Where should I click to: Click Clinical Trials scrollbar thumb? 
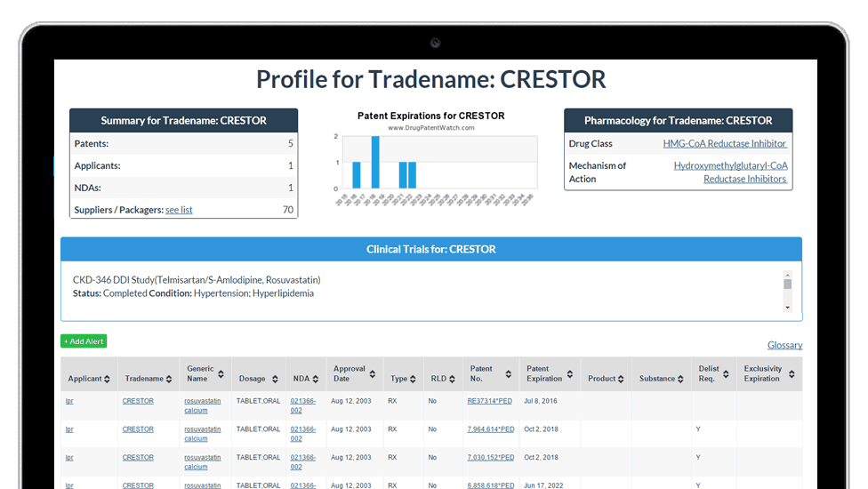click(x=787, y=284)
